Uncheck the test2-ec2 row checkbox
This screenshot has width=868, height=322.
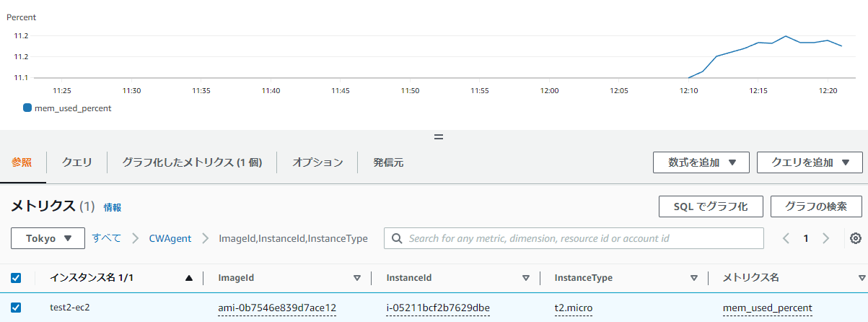click(x=16, y=308)
